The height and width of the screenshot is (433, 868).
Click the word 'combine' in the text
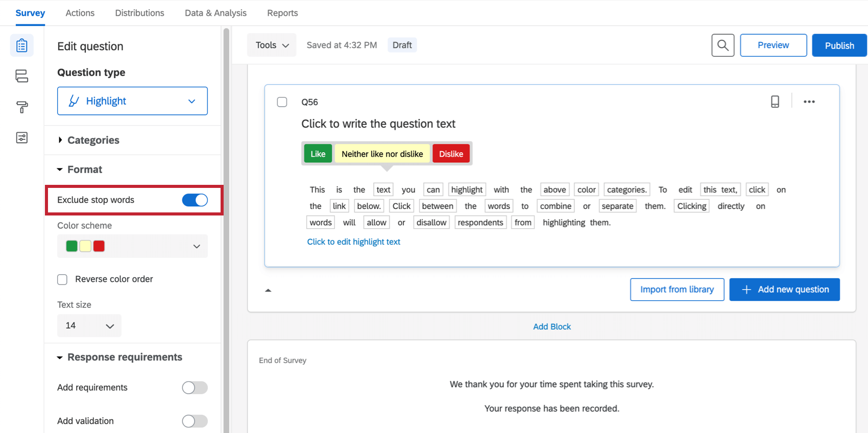556,206
